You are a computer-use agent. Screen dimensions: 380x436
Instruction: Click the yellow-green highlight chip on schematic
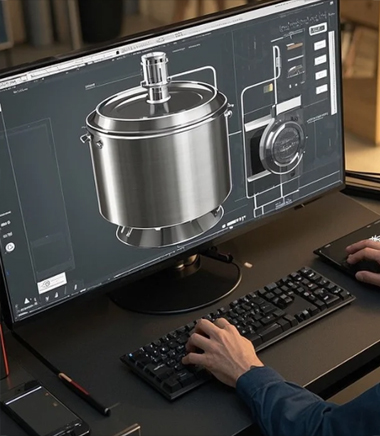(x=268, y=88)
